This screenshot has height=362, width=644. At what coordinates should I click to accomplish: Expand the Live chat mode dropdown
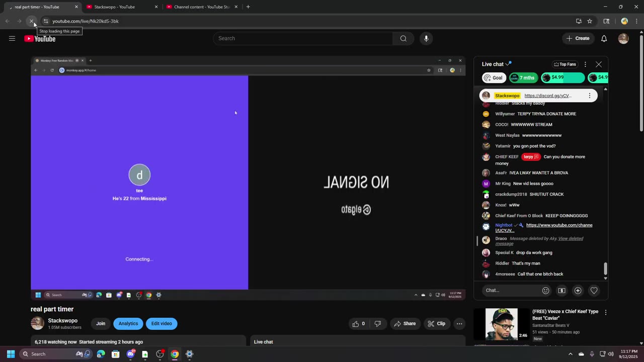(x=496, y=64)
